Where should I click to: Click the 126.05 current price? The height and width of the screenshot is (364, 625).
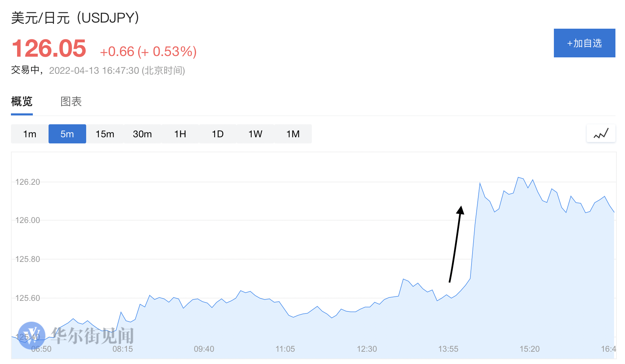tap(49, 48)
